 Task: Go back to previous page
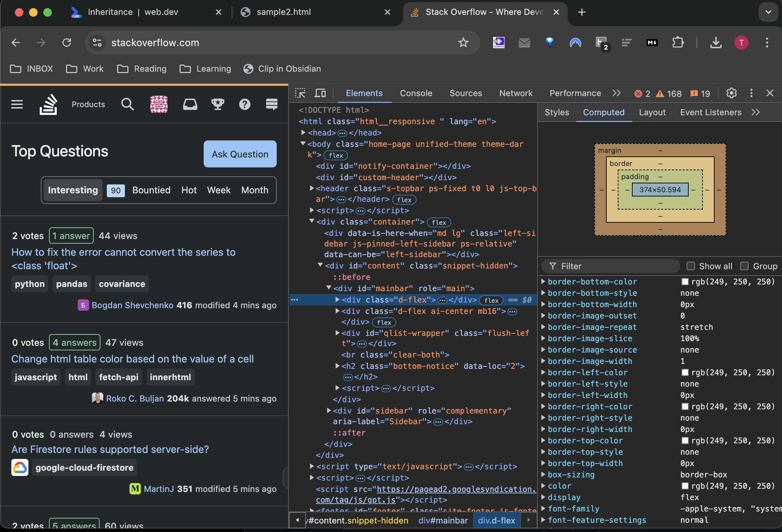16,43
